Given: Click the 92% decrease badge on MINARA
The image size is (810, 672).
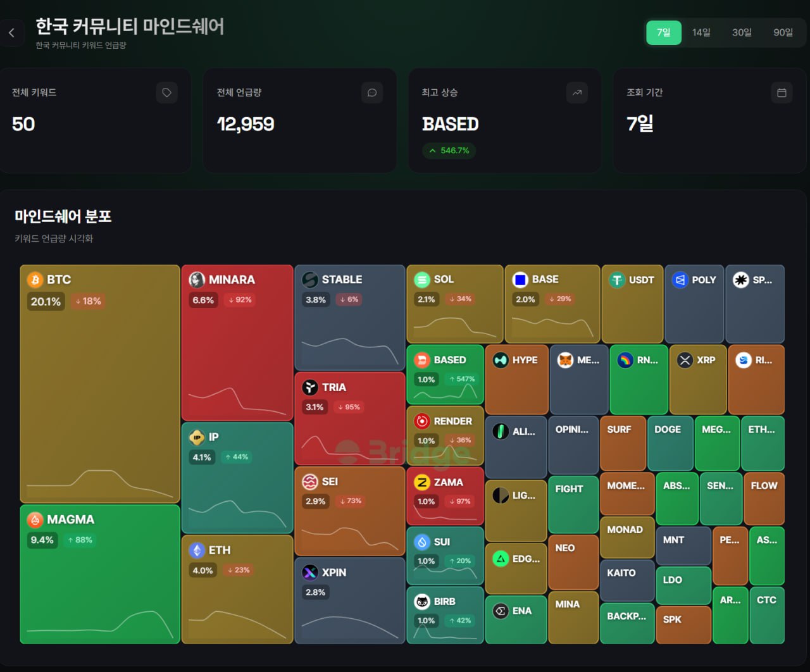Looking at the screenshot, I should 240,300.
